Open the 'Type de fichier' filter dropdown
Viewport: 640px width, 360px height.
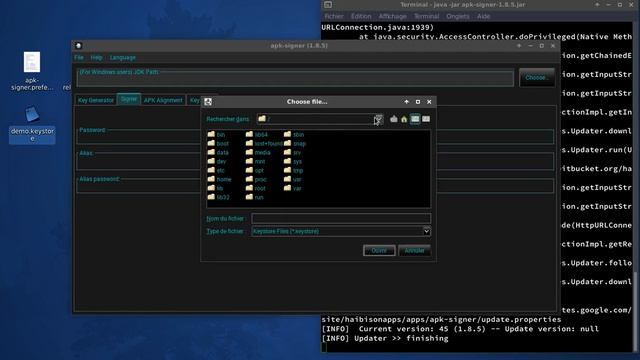click(x=426, y=231)
